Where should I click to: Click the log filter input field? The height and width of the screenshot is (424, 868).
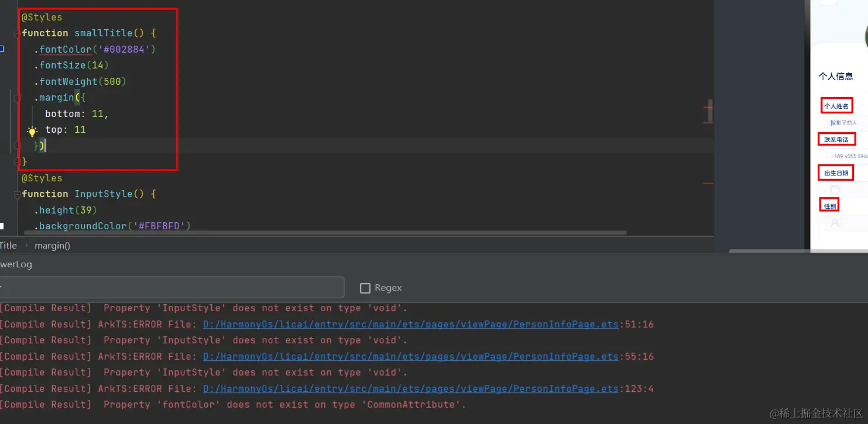172,287
